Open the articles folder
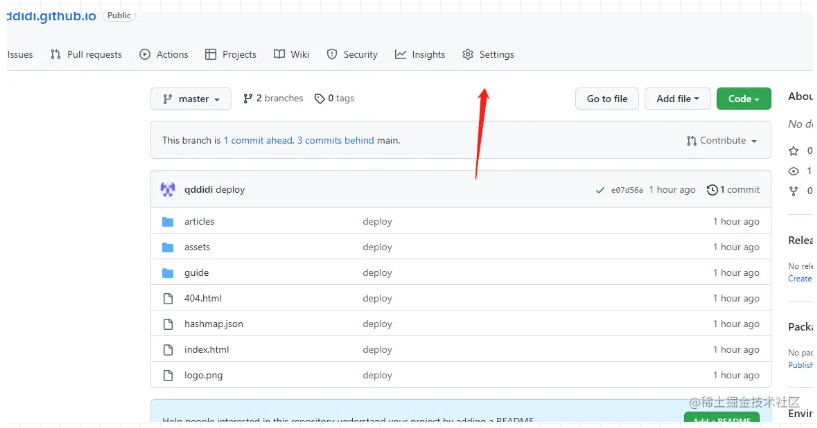 point(199,222)
